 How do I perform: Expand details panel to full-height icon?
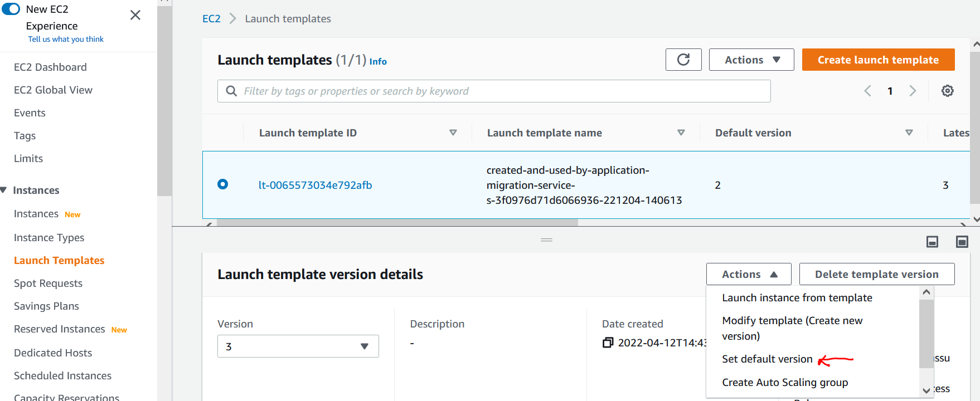[x=962, y=241]
